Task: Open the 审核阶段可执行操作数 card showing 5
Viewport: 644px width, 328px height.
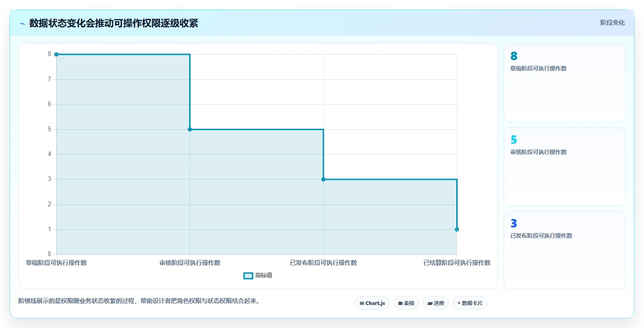Action: 564,166
